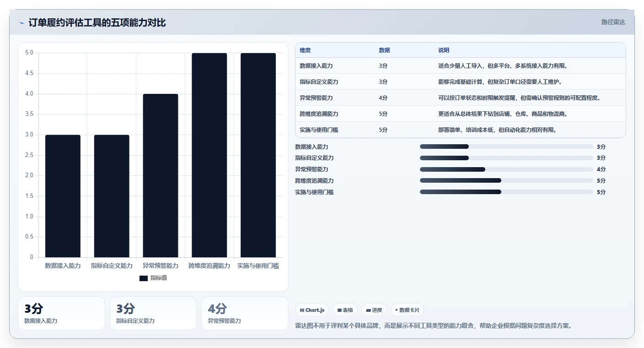Open the 4分 异常预警能力 stat card
The height and width of the screenshot is (348, 644).
click(x=245, y=313)
